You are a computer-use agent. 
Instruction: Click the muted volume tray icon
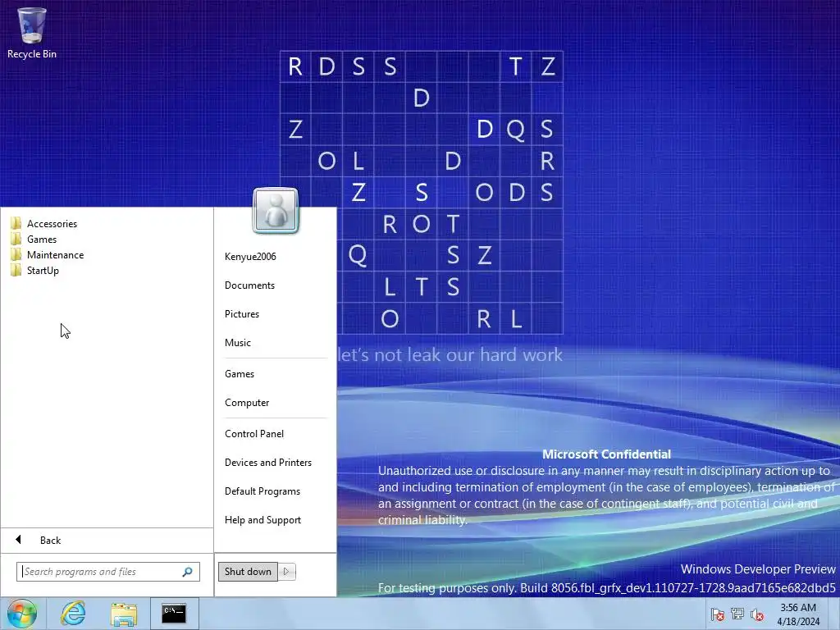[757, 614]
